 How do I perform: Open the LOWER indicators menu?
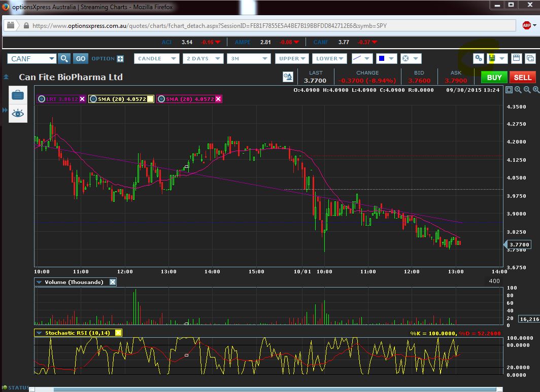(x=329, y=59)
